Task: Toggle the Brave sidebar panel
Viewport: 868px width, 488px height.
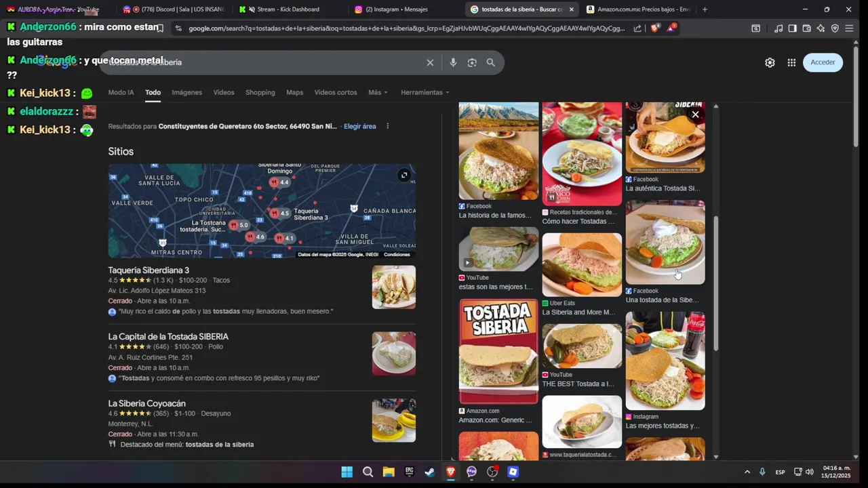Action: (x=792, y=28)
